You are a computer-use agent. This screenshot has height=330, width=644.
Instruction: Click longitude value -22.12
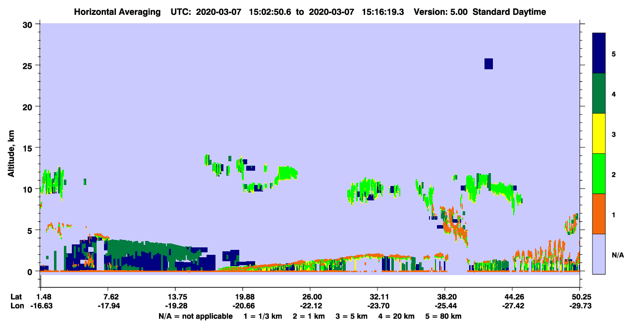click(x=310, y=306)
